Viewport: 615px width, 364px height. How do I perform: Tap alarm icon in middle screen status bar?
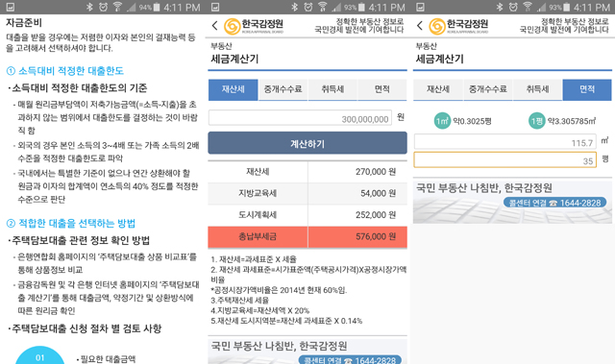pyautogui.click(x=308, y=7)
